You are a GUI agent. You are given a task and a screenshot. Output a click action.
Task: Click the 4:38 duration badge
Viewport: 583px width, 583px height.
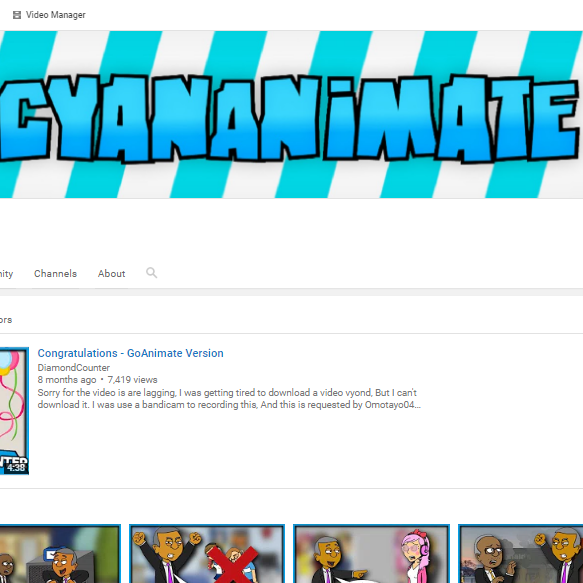[x=16, y=467]
